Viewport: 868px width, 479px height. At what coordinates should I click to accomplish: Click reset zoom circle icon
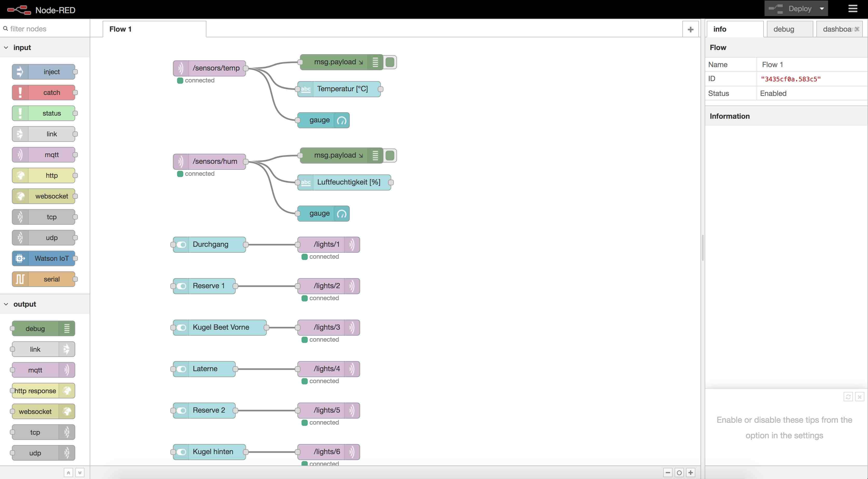point(679,473)
